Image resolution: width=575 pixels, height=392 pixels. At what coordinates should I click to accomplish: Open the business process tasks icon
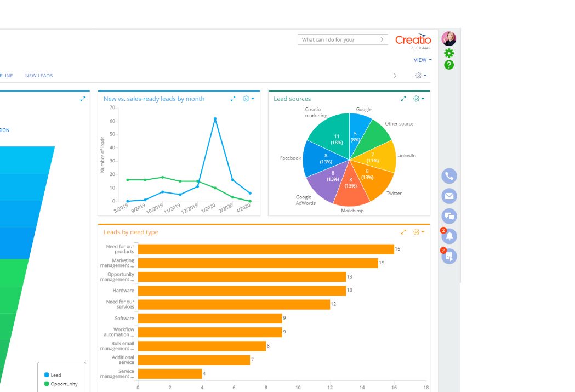pyautogui.click(x=449, y=256)
